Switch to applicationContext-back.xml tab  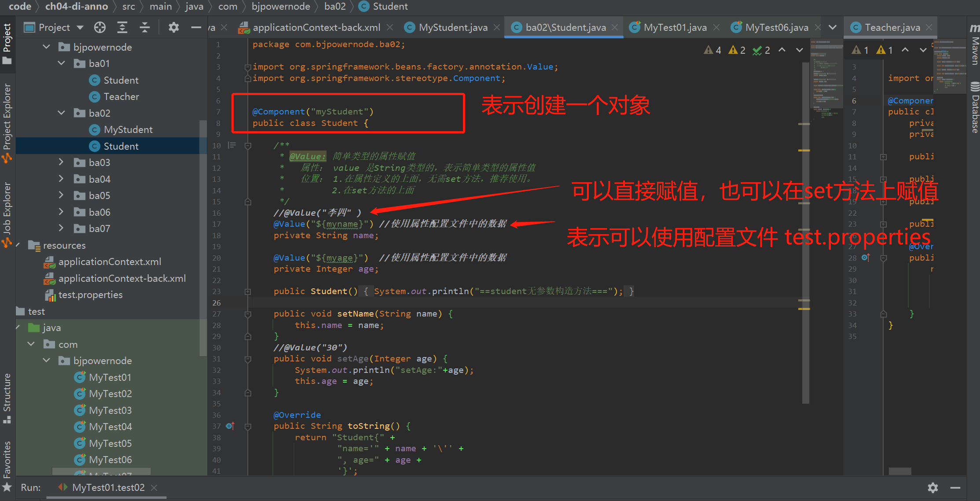[316, 27]
